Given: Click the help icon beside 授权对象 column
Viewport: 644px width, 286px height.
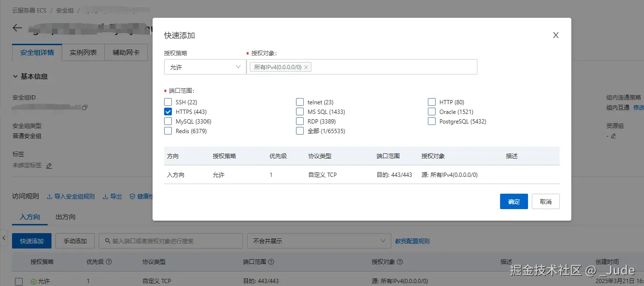Looking at the screenshot, I should [400, 262].
